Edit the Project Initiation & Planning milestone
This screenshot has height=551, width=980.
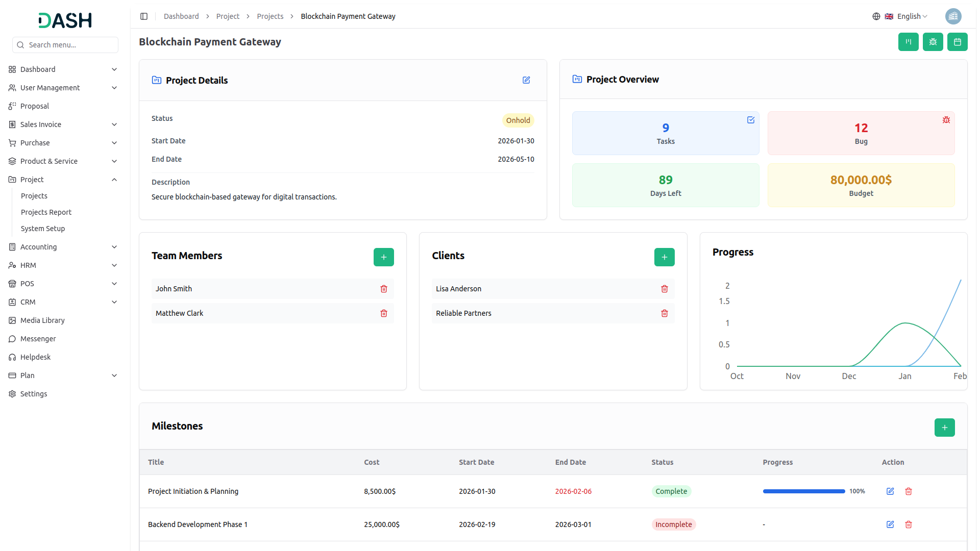click(x=890, y=491)
